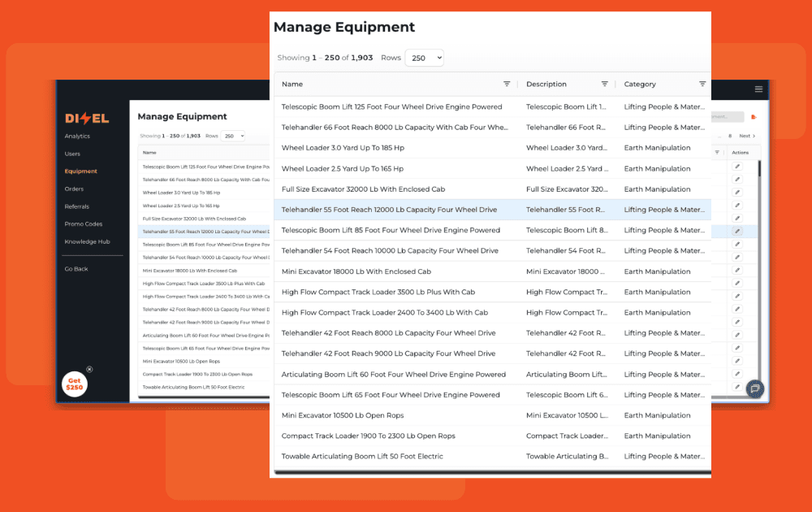Screen dimensions: 812x512
Task: Edit Telescopic Boom Lift 125 Foot via pencil icon
Action: [737, 167]
